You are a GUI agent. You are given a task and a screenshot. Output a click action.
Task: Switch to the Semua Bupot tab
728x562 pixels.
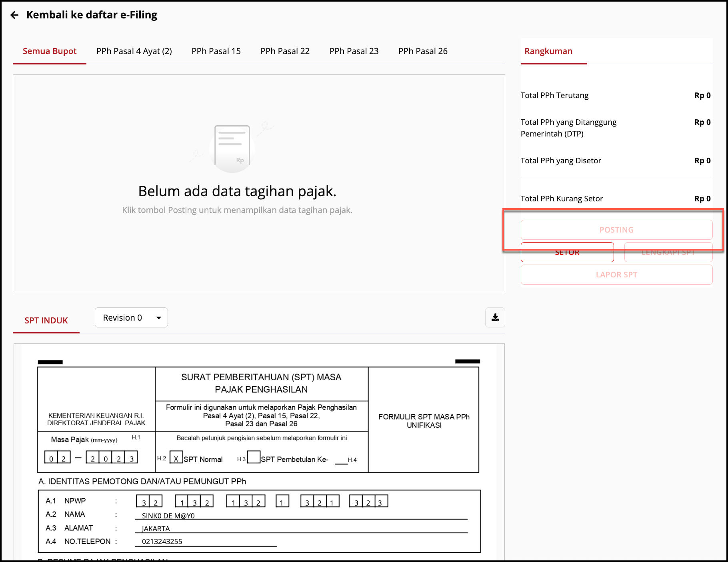[x=50, y=51]
